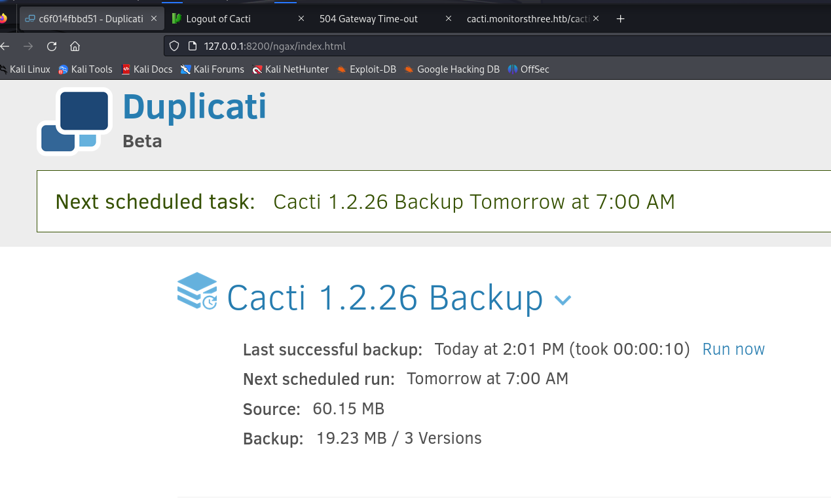
Task: Click the page info icon in address bar
Action: (193, 46)
